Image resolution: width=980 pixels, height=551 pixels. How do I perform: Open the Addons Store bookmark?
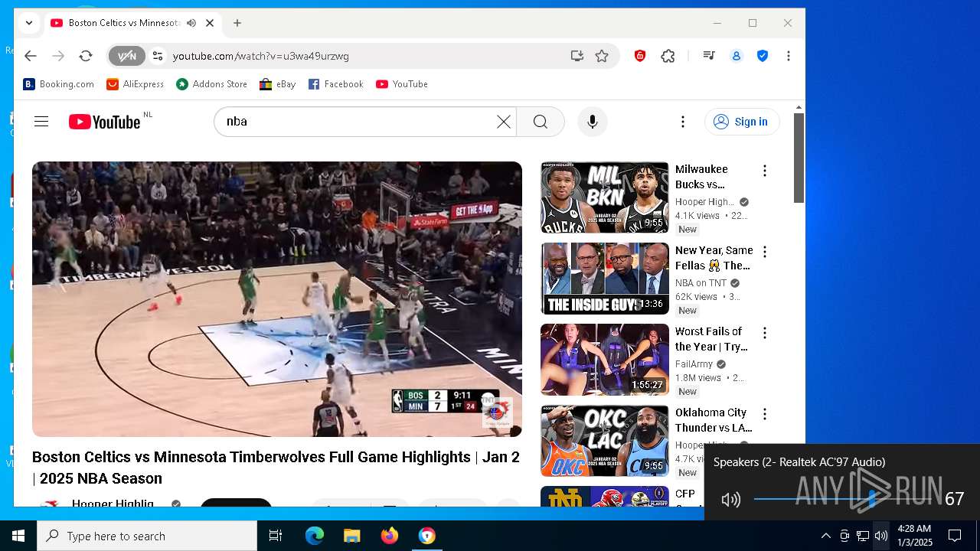click(212, 84)
